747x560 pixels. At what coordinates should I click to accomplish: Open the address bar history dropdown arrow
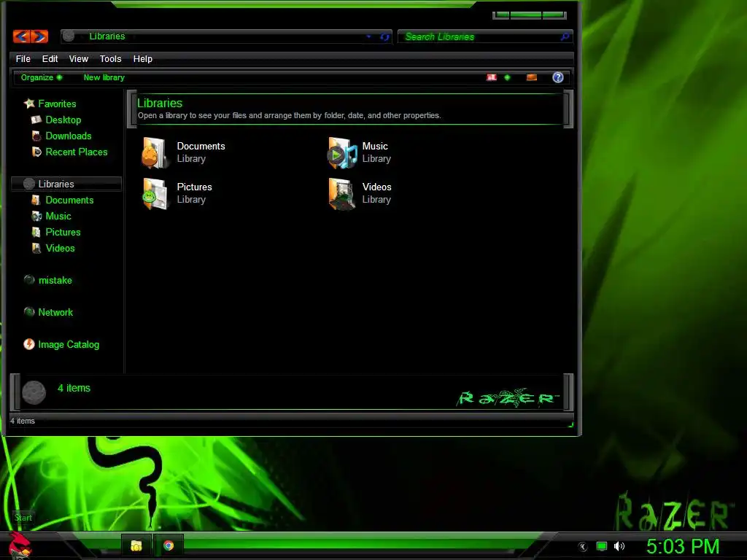[x=368, y=36]
